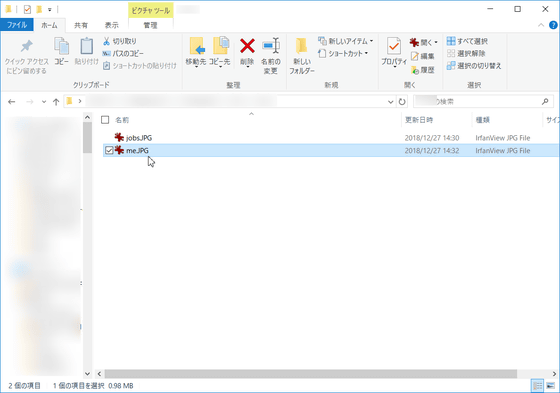
Task: Choose Paste shortcut (ショートカットの貼り付け)
Action: (140, 66)
